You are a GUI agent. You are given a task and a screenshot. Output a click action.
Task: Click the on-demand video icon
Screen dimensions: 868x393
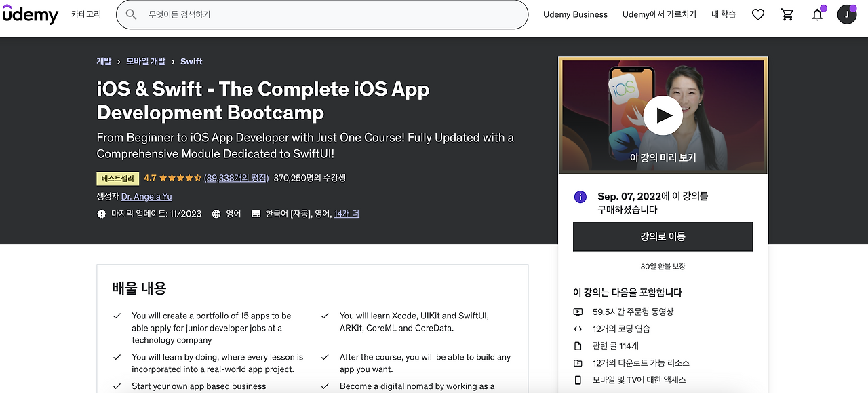click(578, 312)
